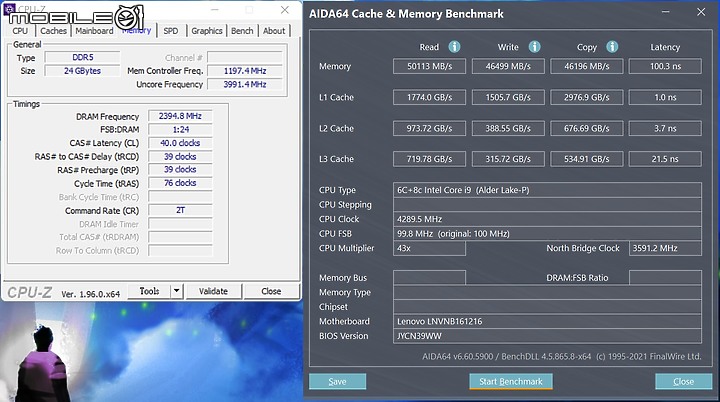Image resolution: width=720 pixels, height=402 pixels.
Task: Click the L2 Cache Write 388.55 GB/s
Action: tap(508, 128)
